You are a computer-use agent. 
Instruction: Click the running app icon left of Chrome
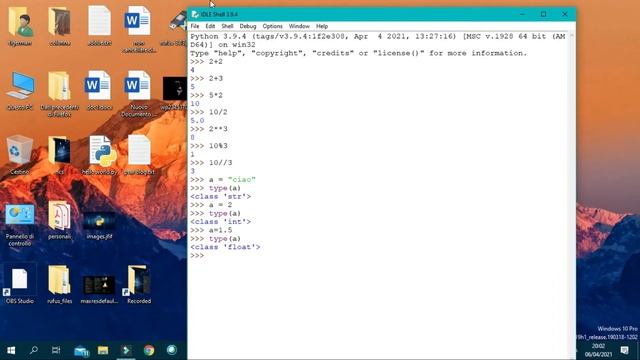coord(126,350)
